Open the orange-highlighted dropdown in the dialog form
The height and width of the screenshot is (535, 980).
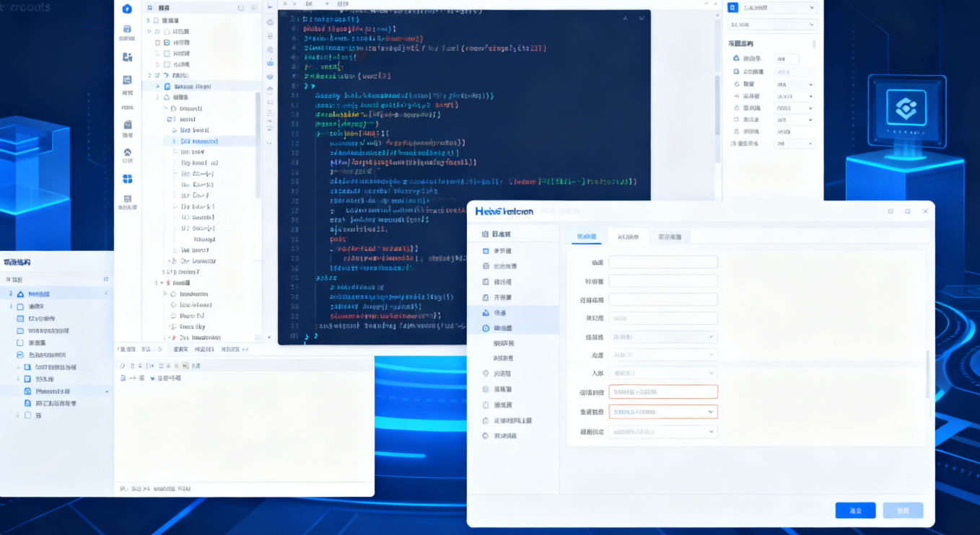point(662,411)
